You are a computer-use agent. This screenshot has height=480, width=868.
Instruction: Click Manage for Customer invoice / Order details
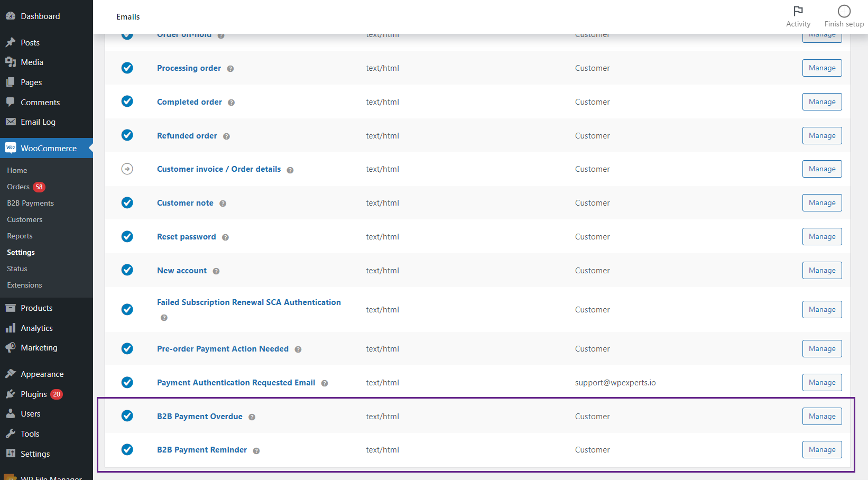coord(822,169)
